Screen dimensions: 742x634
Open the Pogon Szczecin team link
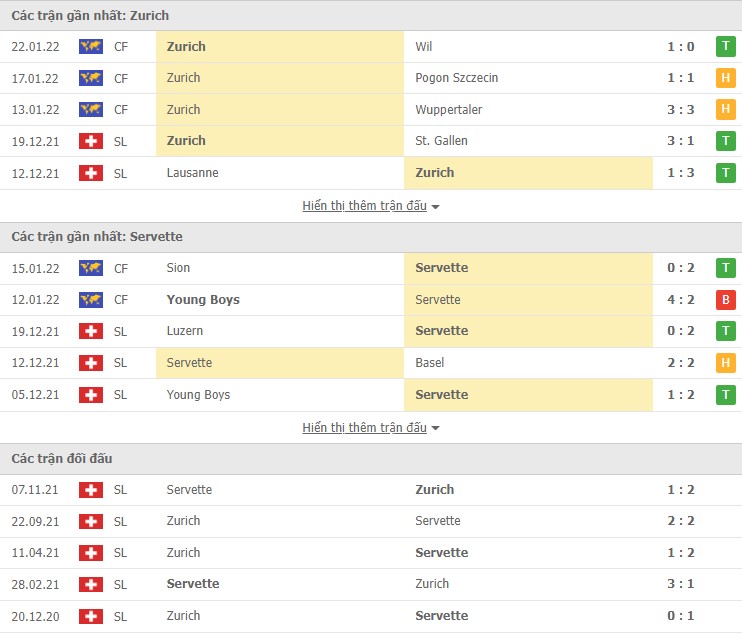pyautogui.click(x=456, y=78)
